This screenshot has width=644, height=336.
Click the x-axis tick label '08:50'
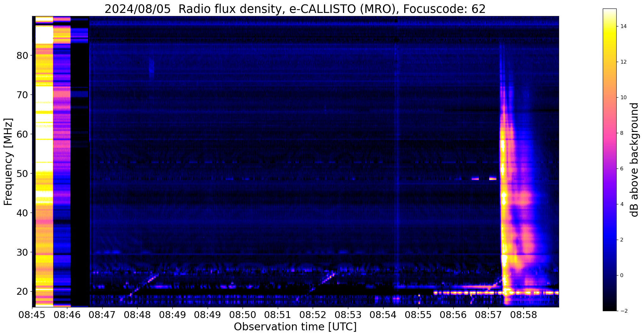[243, 315]
